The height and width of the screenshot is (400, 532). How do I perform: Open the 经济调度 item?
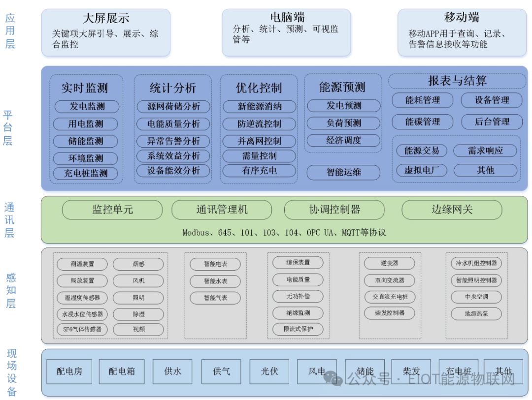click(x=344, y=140)
